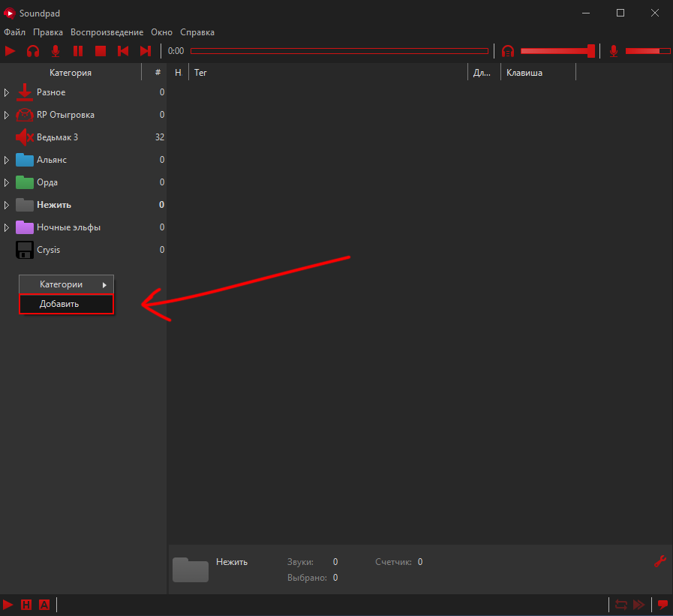The image size is (673, 616).
Task: Click the microphone icon next to Pause
Action: (56, 51)
